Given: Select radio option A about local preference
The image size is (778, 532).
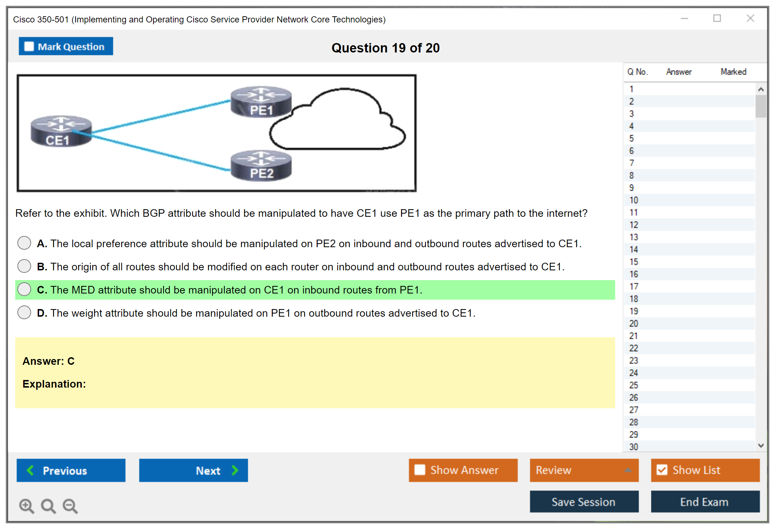Looking at the screenshot, I should (x=24, y=243).
